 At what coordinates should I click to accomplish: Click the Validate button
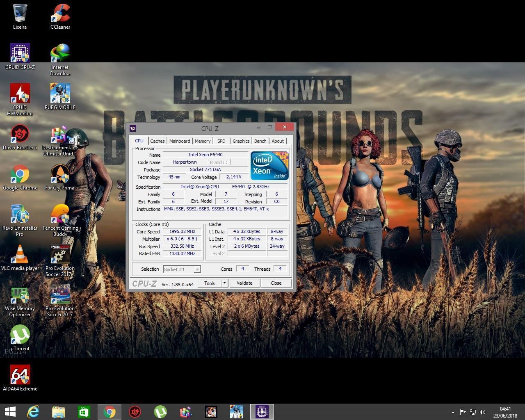tap(244, 283)
